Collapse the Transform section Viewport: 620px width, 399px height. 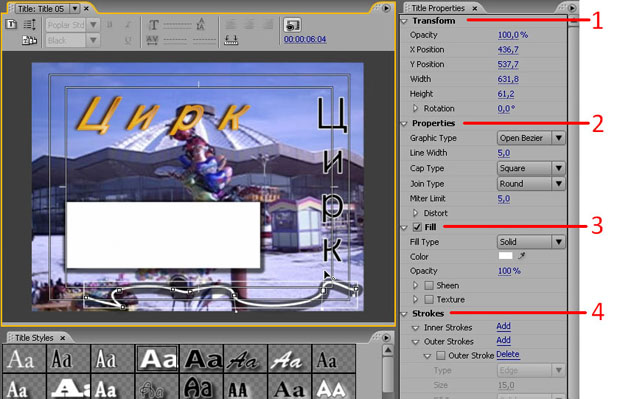click(x=404, y=21)
